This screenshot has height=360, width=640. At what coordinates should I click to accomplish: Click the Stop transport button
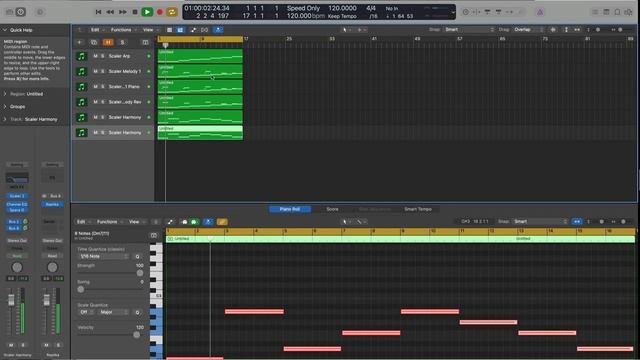135,12
